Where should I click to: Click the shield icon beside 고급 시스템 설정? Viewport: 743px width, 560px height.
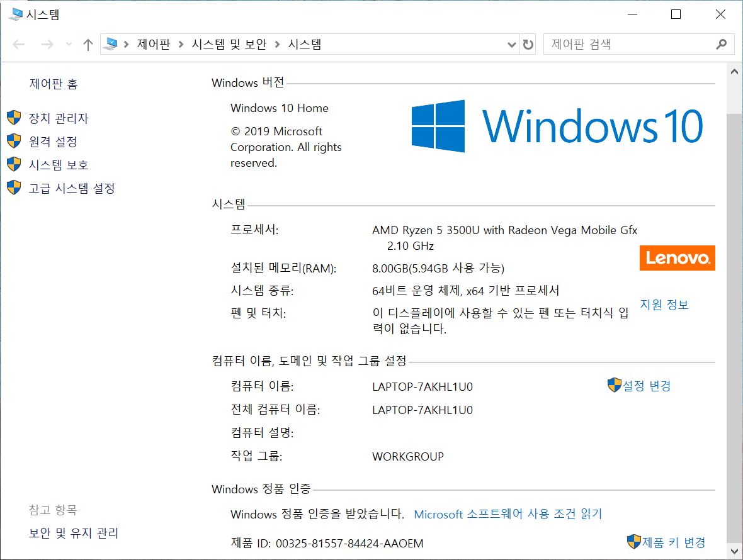coord(14,188)
